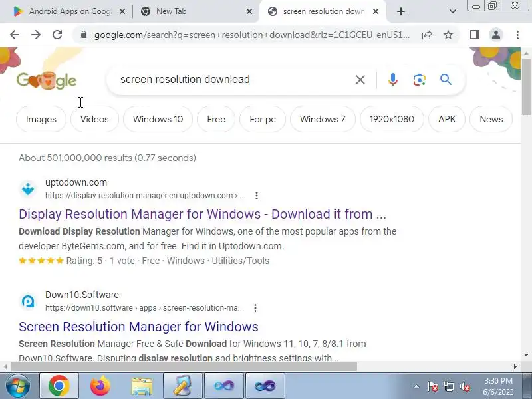This screenshot has width=532, height=399.
Task: Click the vertical scrollbar down arrow
Action: click(526, 355)
